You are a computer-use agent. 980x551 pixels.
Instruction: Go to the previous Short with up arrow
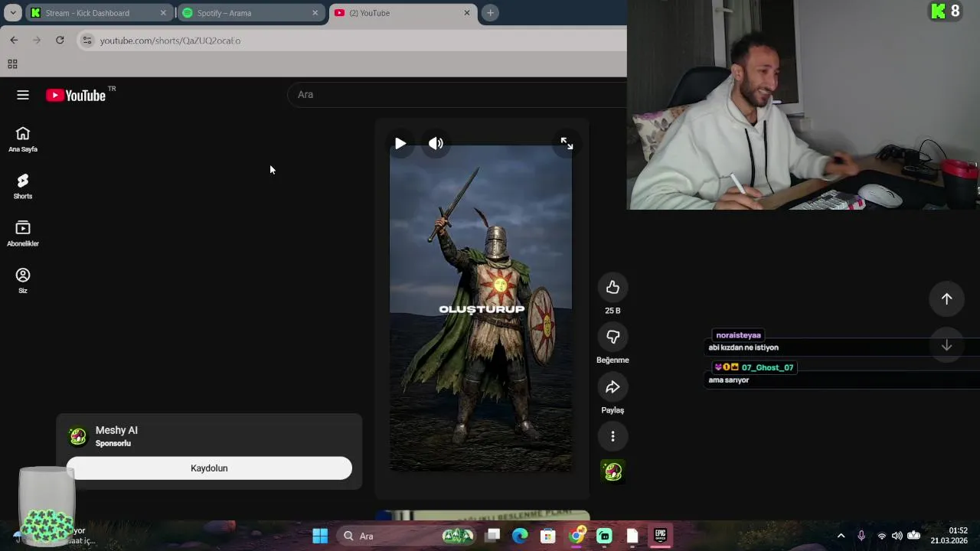[x=946, y=299]
